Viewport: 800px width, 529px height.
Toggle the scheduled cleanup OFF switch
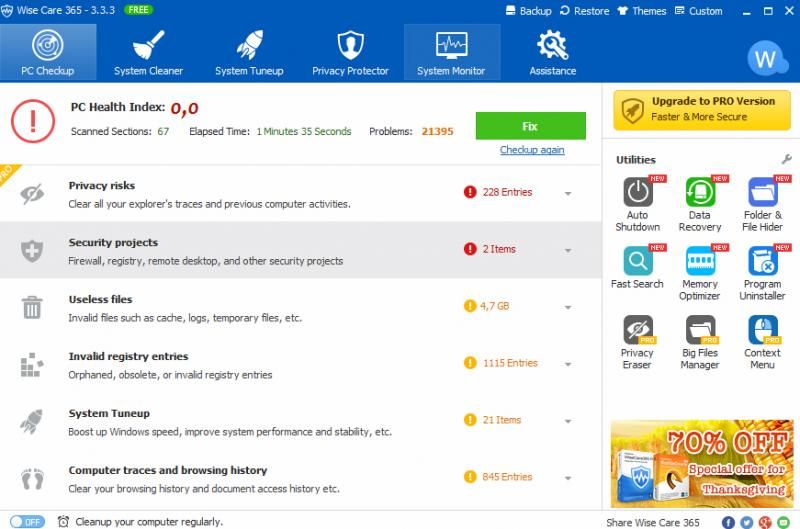tap(27, 521)
